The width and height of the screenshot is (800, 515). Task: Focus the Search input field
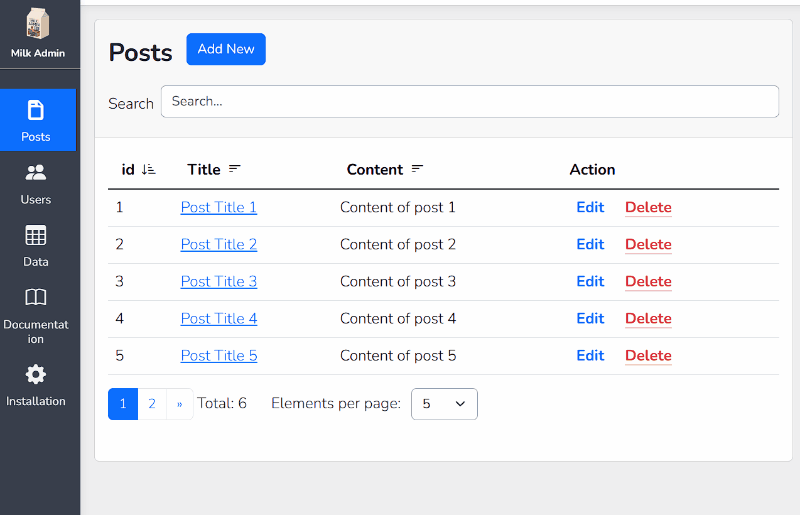[x=469, y=102]
